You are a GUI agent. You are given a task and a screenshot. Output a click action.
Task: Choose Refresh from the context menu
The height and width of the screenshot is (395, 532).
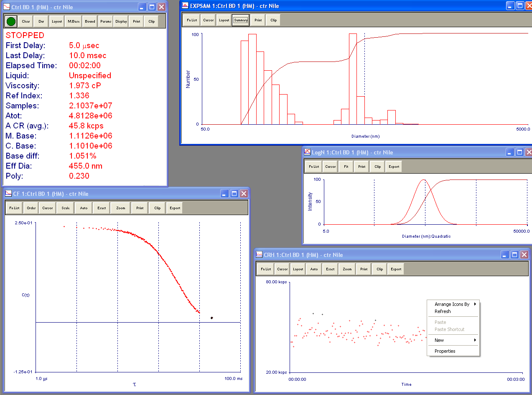click(443, 311)
